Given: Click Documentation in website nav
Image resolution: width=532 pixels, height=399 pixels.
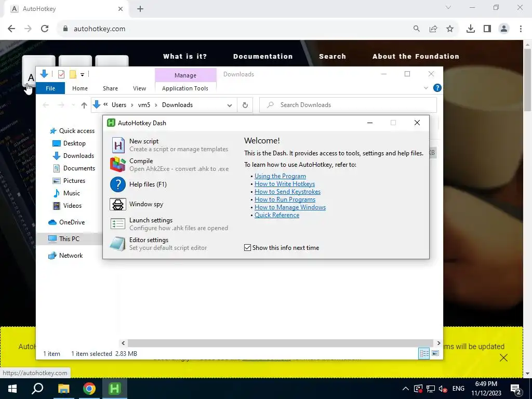Looking at the screenshot, I should [x=263, y=56].
